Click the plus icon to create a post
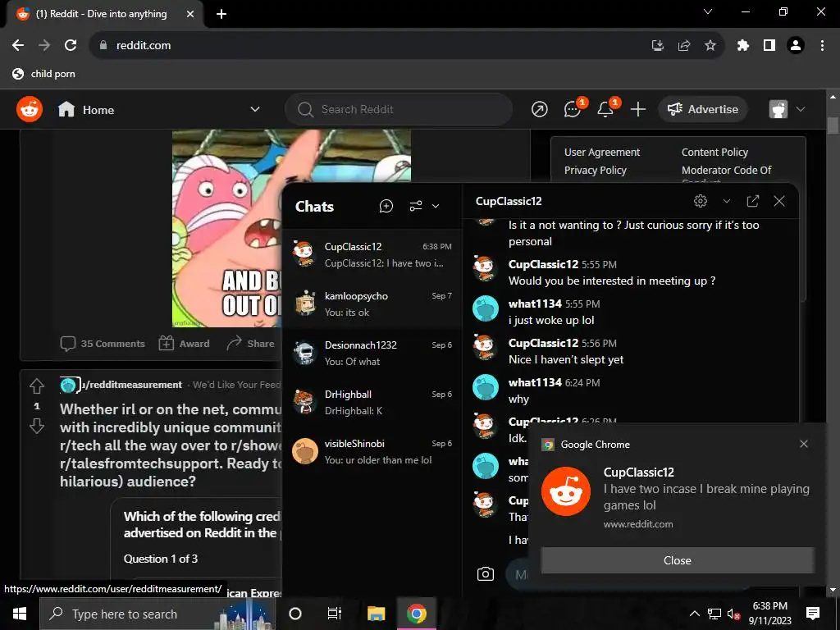840x630 pixels. 638,109
